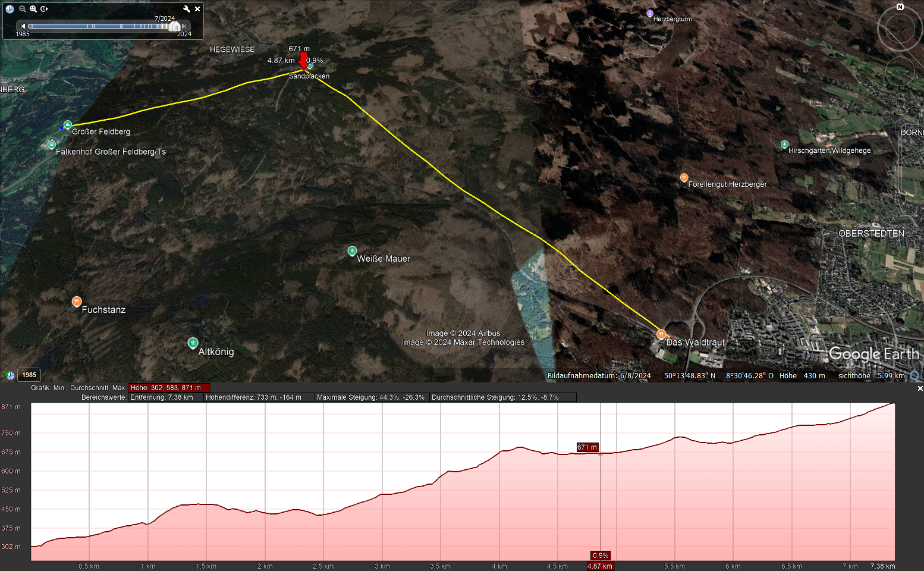
Task: Select the Weiße Mauer placemark
Action: click(352, 251)
